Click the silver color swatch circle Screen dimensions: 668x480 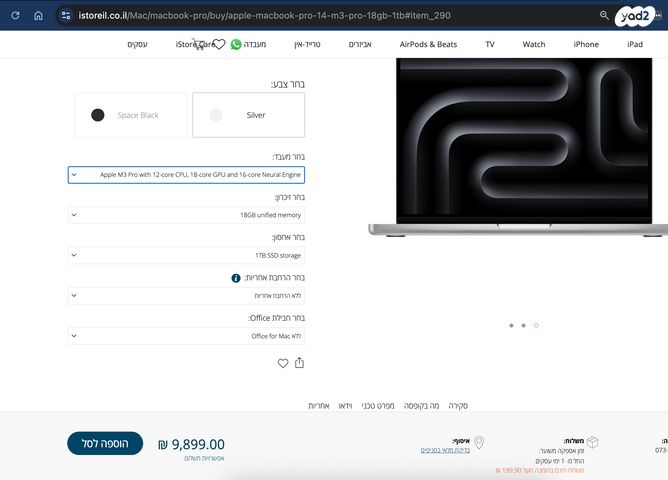(216, 115)
